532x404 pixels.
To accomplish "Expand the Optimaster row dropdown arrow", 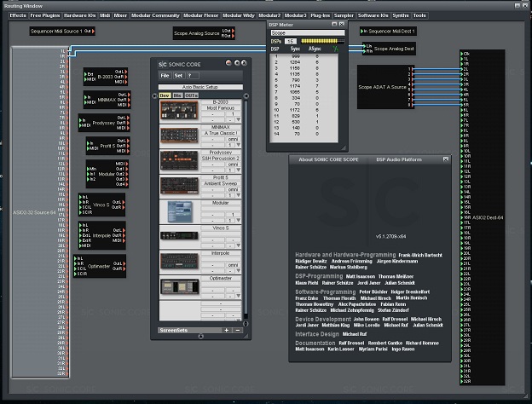I will click(x=238, y=296).
